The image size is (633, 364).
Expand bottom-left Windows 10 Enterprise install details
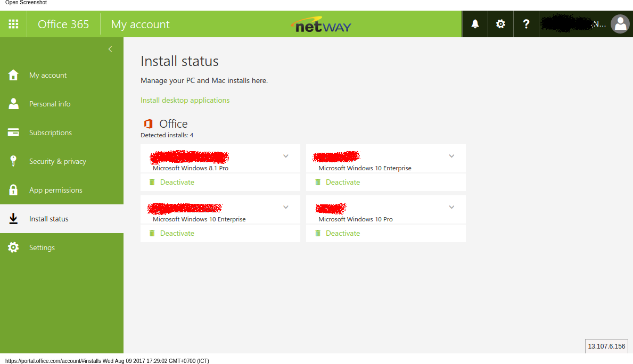(286, 207)
